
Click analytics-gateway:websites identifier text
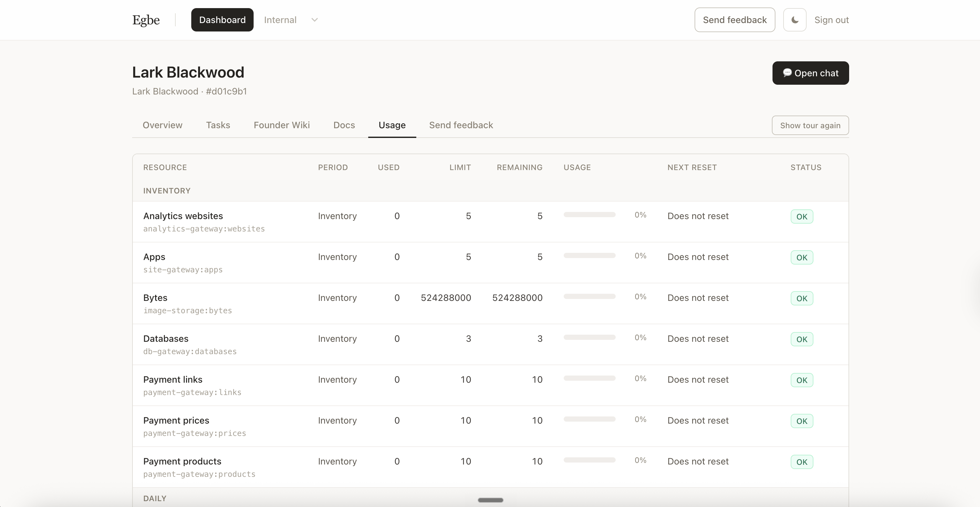coord(204,229)
